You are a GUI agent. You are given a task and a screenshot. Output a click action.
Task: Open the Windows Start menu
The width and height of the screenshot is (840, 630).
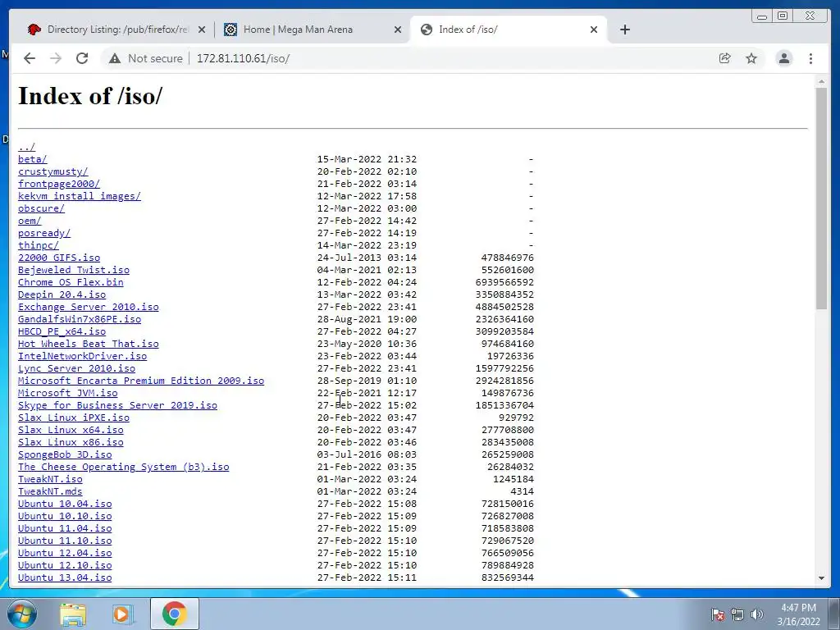(x=22, y=614)
